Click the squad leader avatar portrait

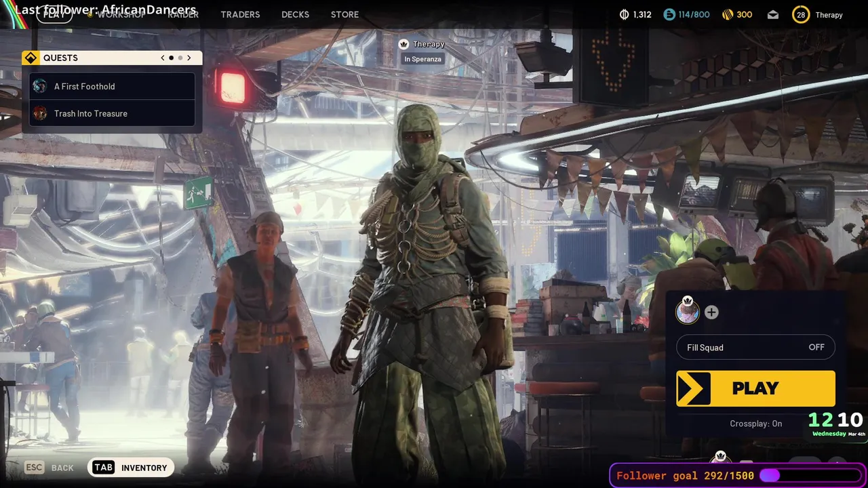tap(688, 312)
